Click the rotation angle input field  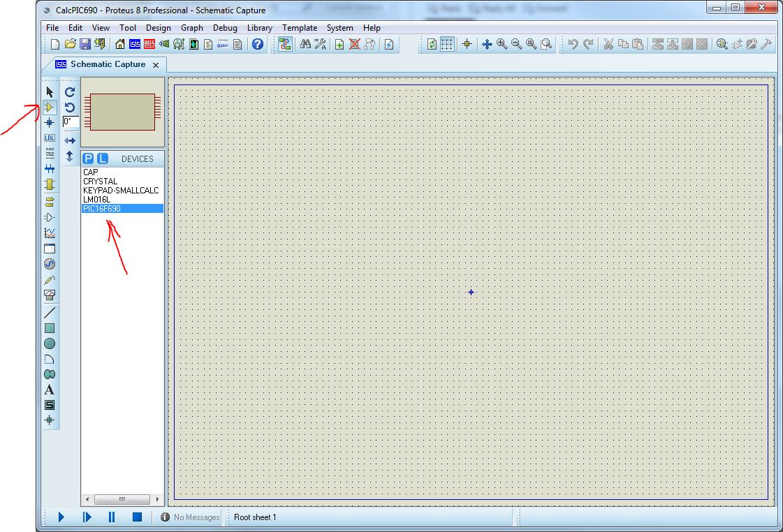70,121
